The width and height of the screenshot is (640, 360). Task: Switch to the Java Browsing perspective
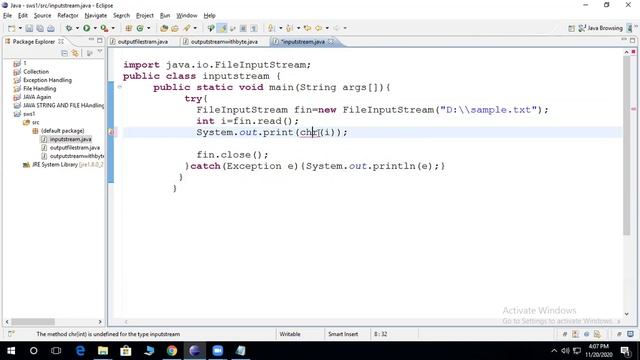point(600,28)
